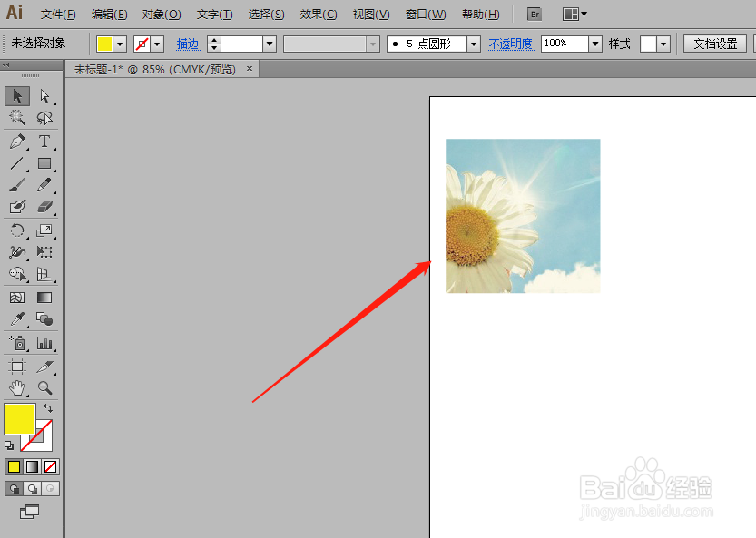Select the Eyedropper tool

tap(17, 319)
